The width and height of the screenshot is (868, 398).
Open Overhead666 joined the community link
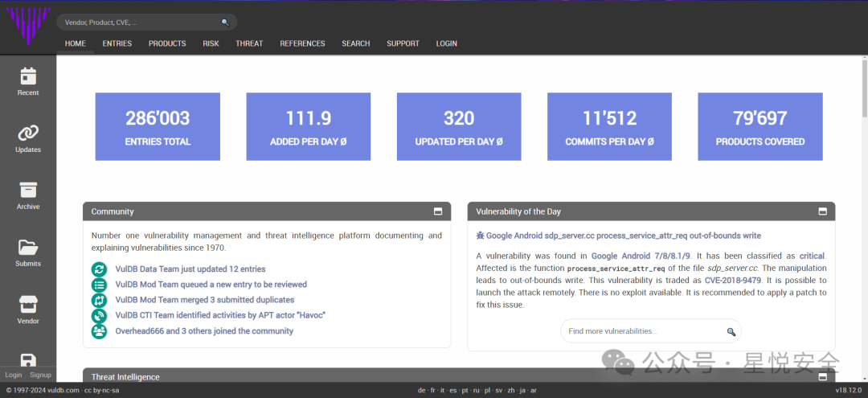(x=204, y=331)
